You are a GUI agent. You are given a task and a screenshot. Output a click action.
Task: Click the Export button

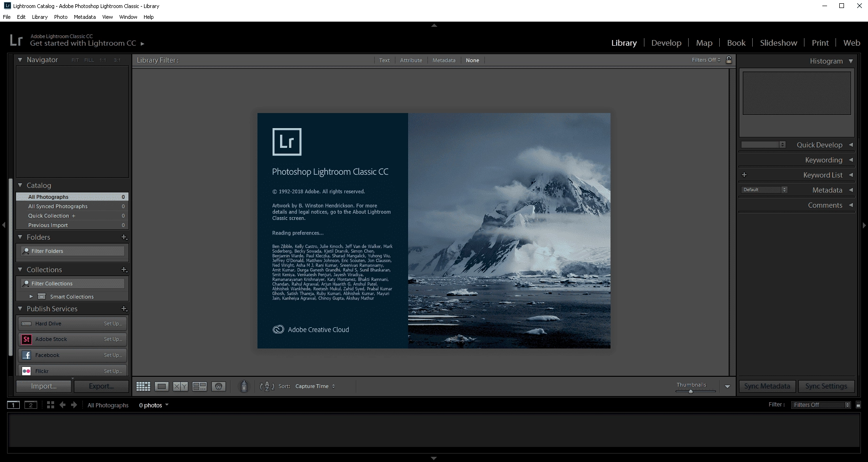coord(101,386)
